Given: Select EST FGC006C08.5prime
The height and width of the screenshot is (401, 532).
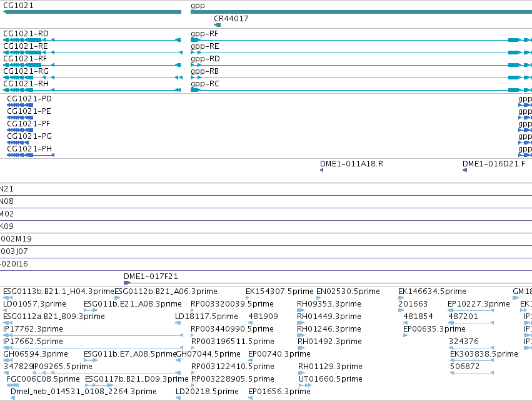Looking at the screenshot, I should 43,380.
